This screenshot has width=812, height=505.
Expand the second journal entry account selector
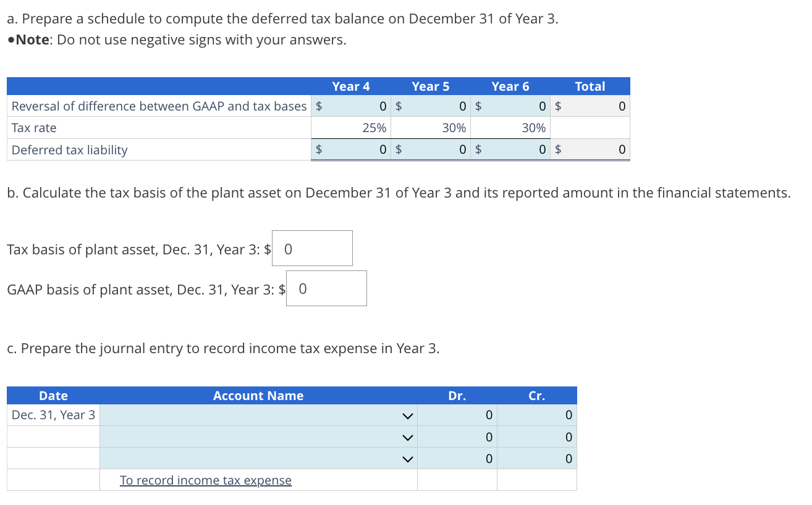pos(408,436)
